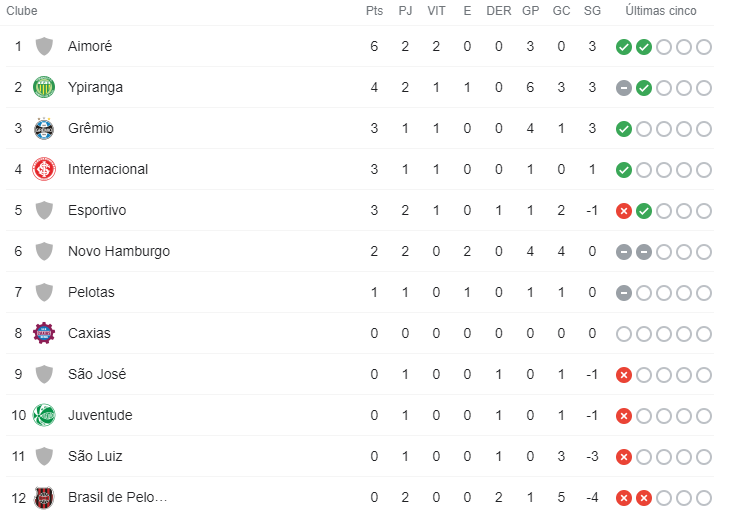The image size is (729, 512).
Task: Open the Pelotas team name link
Action: (x=91, y=293)
